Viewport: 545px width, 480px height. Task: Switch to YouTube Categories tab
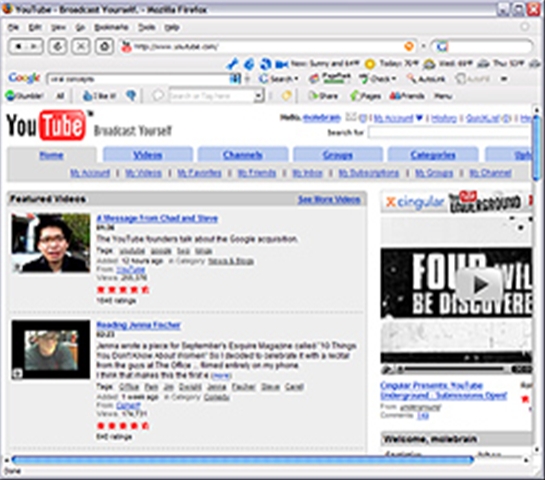433,155
